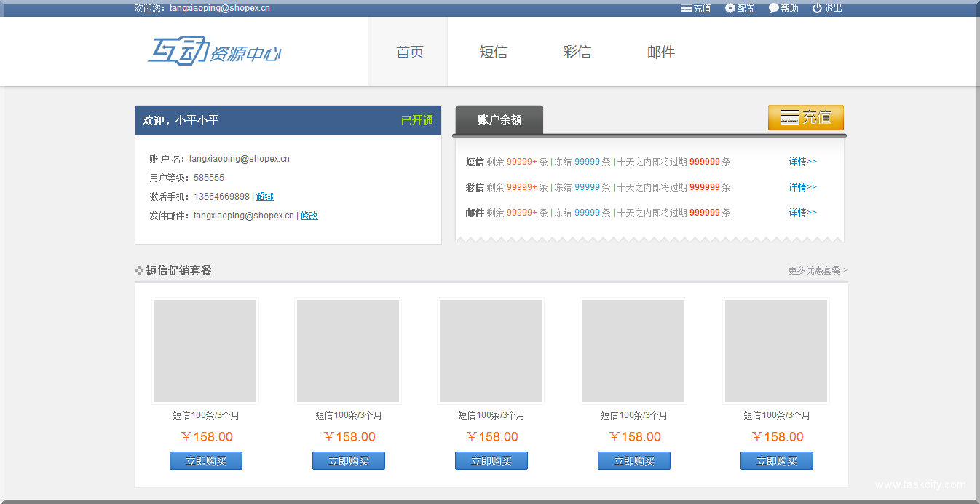
Task: Click the 配置 text in top bar
Action: 746,8
